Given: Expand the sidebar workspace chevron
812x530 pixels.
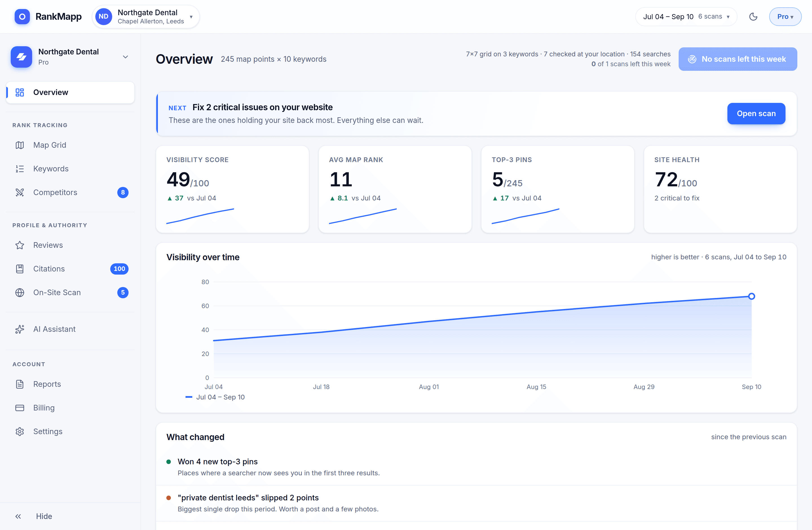Looking at the screenshot, I should click(x=125, y=57).
